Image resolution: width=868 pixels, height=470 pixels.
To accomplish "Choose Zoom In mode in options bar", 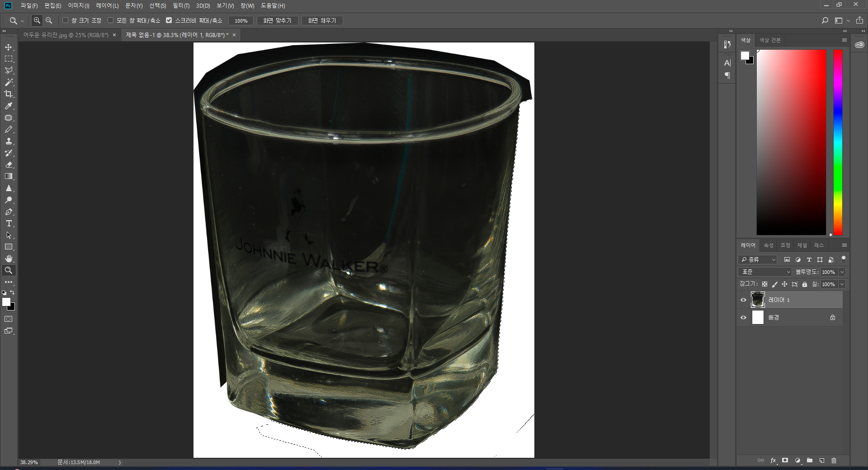I will (37, 20).
